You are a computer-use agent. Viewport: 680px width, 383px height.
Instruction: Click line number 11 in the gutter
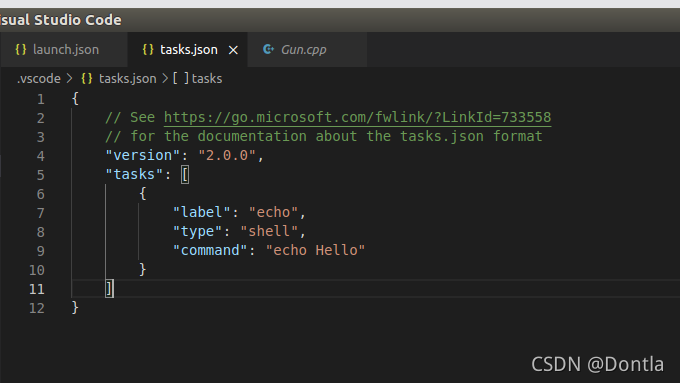(x=37, y=289)
